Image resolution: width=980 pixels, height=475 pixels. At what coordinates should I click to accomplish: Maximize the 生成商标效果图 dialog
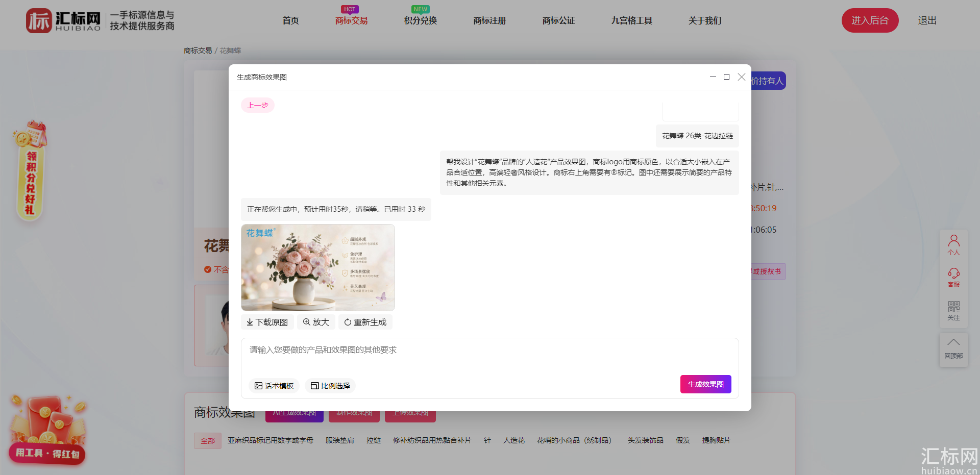[x=726, y=77]
